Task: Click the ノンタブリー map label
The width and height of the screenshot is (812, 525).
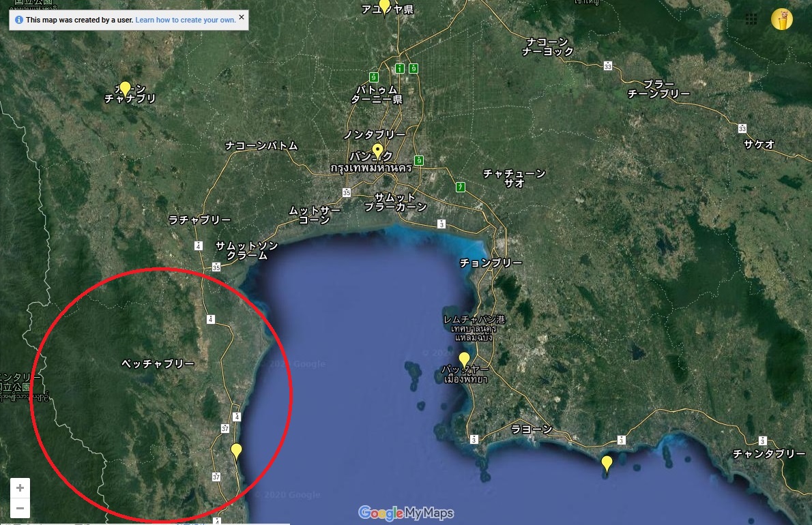Action: [x=375, y=134]
